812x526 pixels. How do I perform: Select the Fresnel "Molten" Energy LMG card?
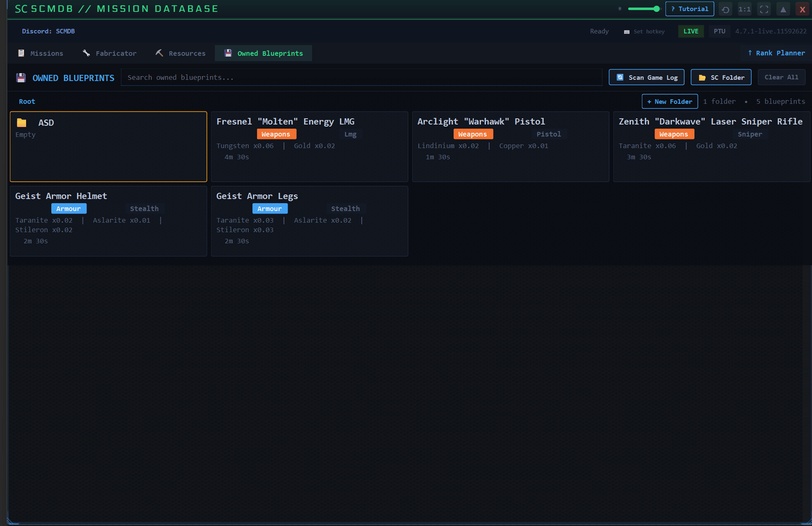[x=309, y=146]
